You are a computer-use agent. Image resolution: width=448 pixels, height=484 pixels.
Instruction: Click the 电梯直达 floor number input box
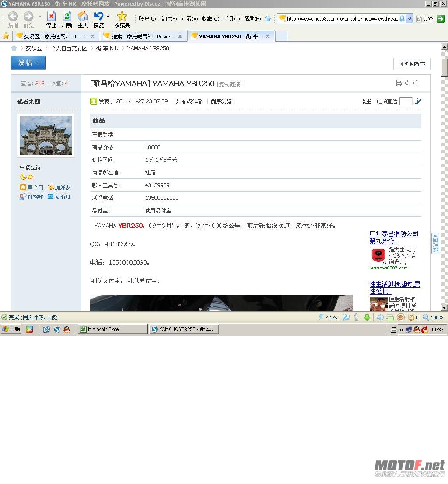tap(406, 101)
